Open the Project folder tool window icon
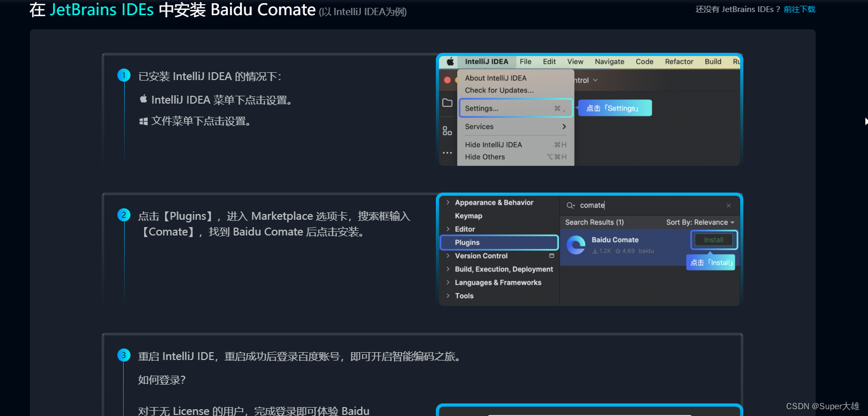This screenshot has width=868, height=416. 447,103
